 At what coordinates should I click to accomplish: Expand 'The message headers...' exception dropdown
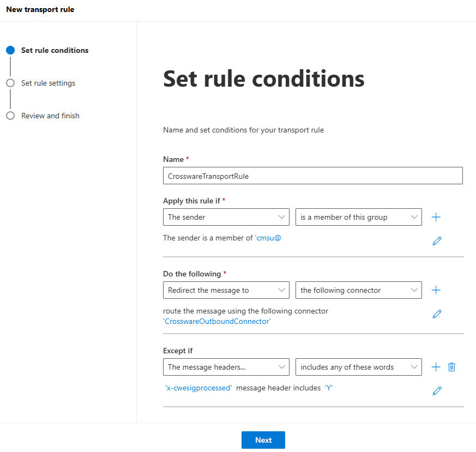(x=226, y=367)
